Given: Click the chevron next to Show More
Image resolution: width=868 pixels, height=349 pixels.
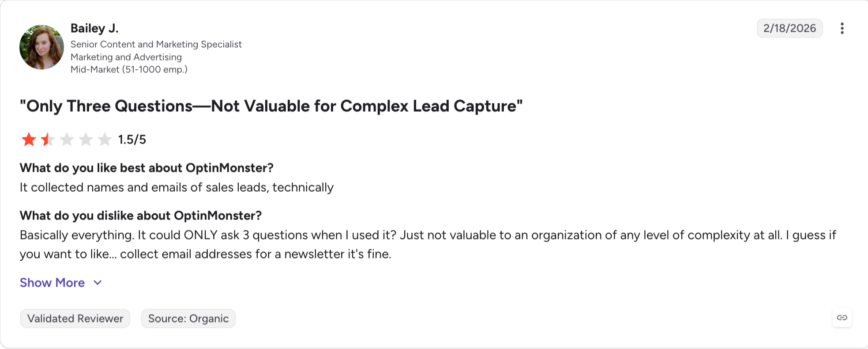Looking at the screenshot, I should 98,283.
